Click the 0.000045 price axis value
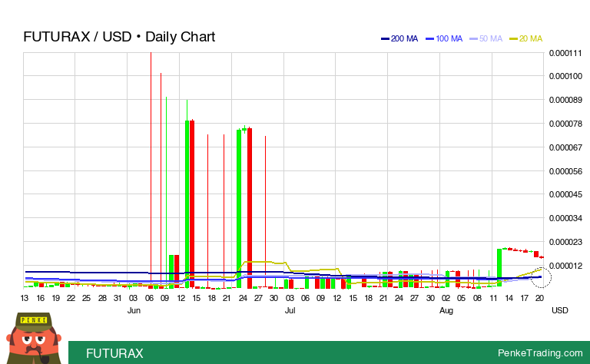 565,194
